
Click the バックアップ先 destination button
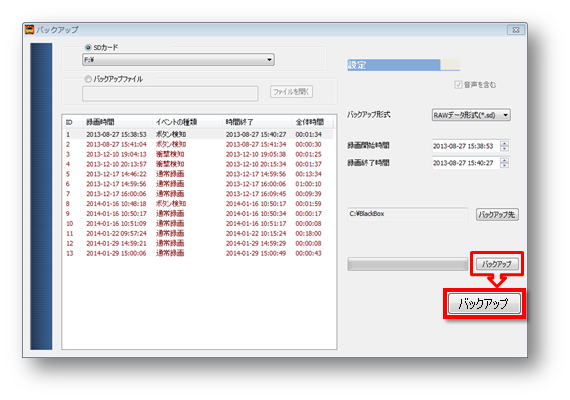[497, 215]
